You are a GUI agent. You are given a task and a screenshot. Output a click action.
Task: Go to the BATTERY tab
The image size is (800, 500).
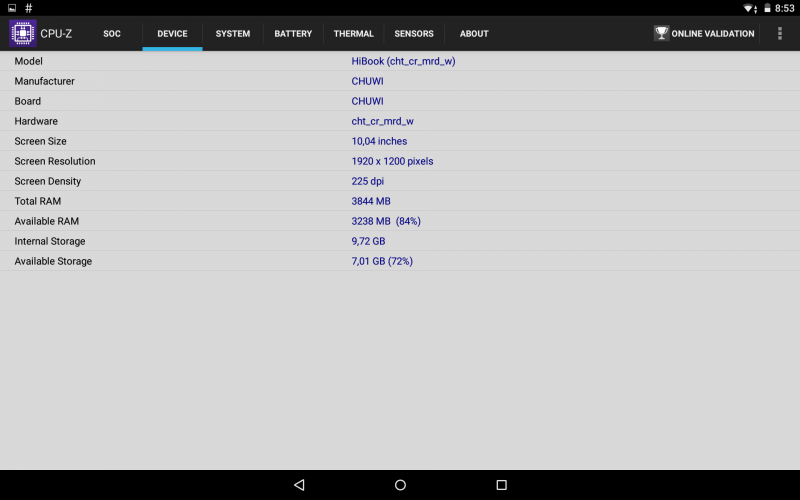point(293,34)
